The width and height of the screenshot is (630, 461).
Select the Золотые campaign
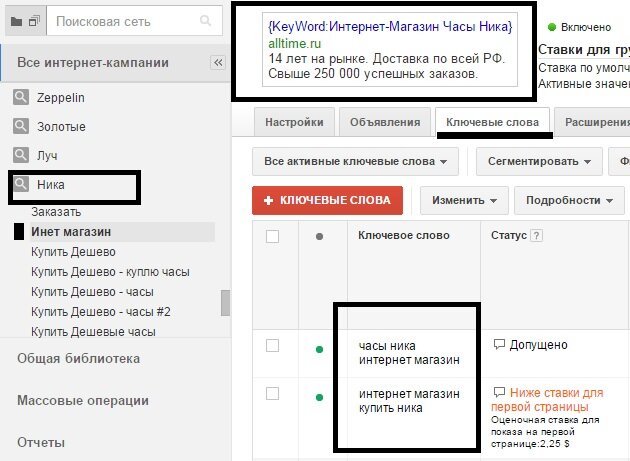61,127
